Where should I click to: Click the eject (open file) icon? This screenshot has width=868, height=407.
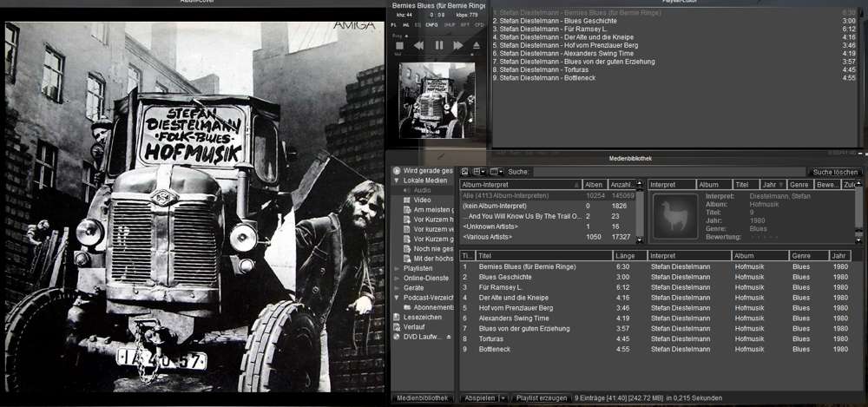476,45
